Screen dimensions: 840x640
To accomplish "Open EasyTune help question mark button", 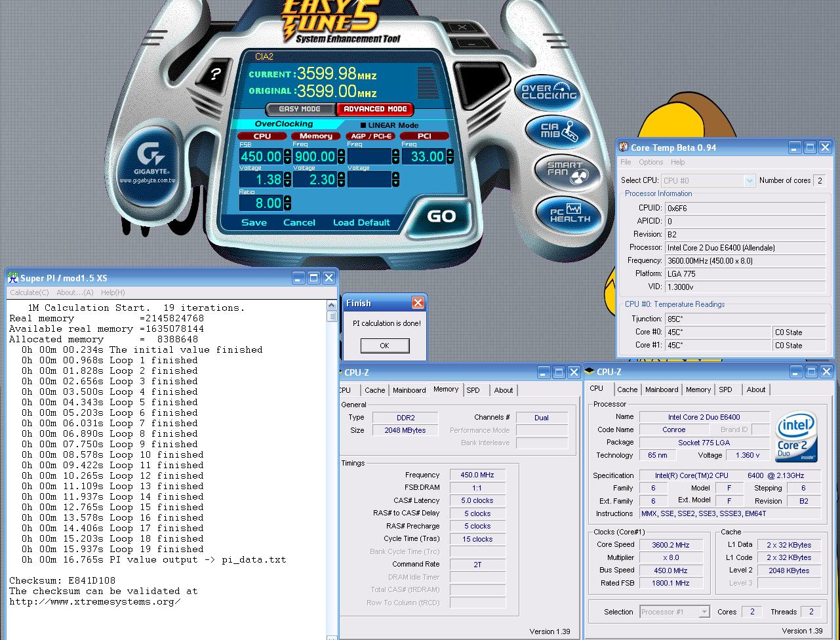I will [215, 74].
